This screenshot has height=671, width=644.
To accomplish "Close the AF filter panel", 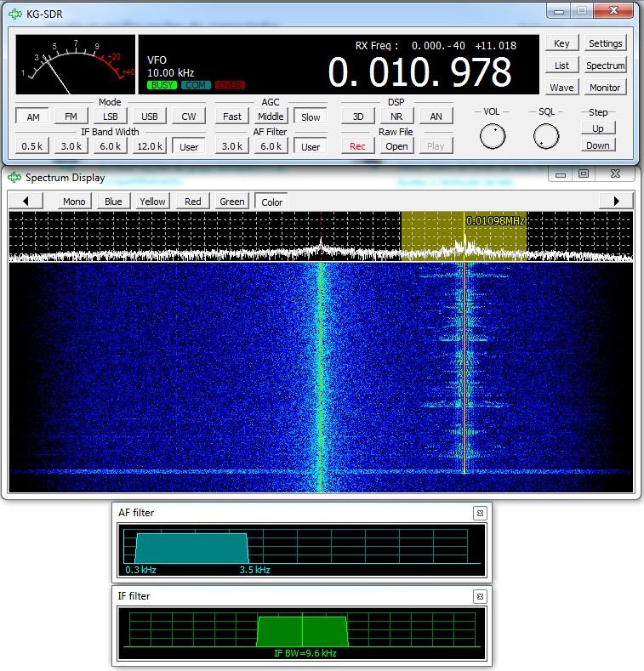I will pyautogui.click(x=480, y=513).
